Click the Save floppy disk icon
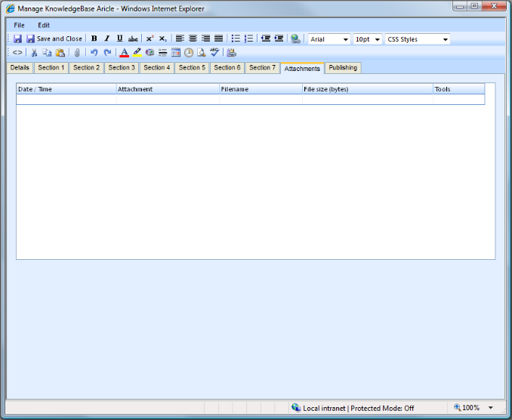Image resolution: width=512 pixels, height=420 pixels. pos(17,39)
